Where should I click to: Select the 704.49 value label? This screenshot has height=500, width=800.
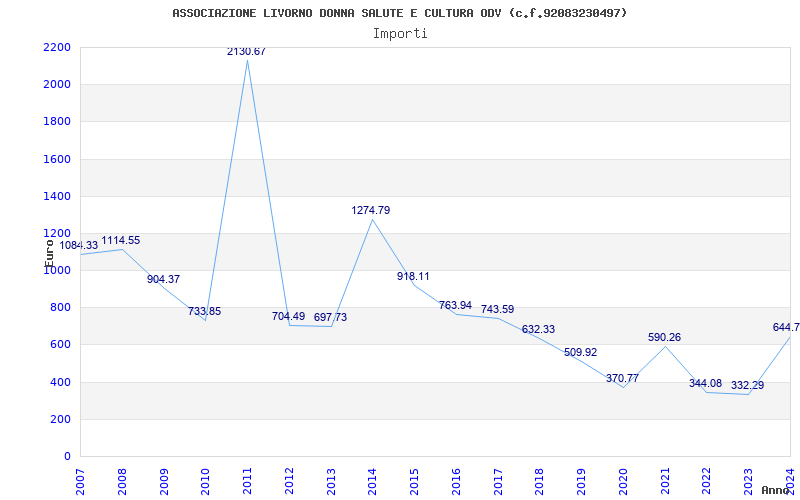[x=288, y=316]
